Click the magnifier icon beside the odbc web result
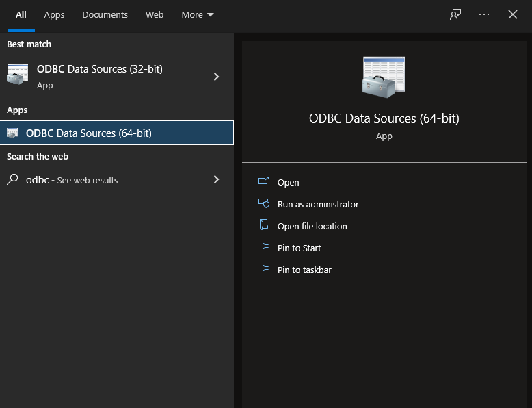The width and height of the screenshot is (532, 408). (12, 180)
